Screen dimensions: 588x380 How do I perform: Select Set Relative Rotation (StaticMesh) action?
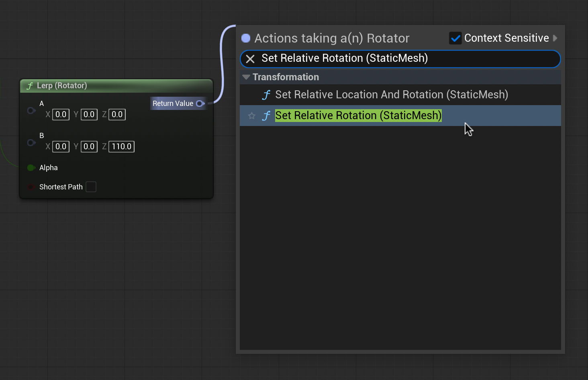358,116
